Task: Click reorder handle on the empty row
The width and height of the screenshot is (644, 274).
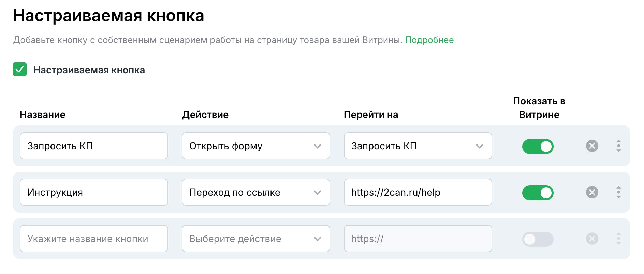Action: (618, 239)
